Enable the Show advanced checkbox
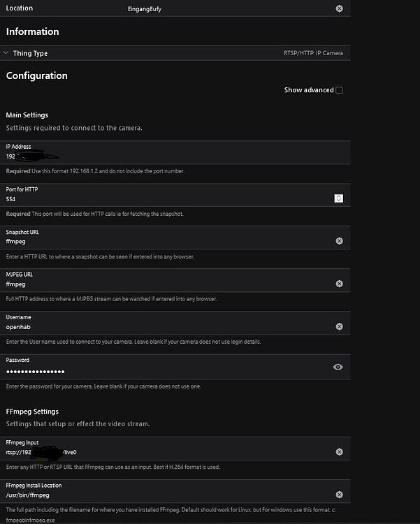420x524 pixels. click(340, 90)
